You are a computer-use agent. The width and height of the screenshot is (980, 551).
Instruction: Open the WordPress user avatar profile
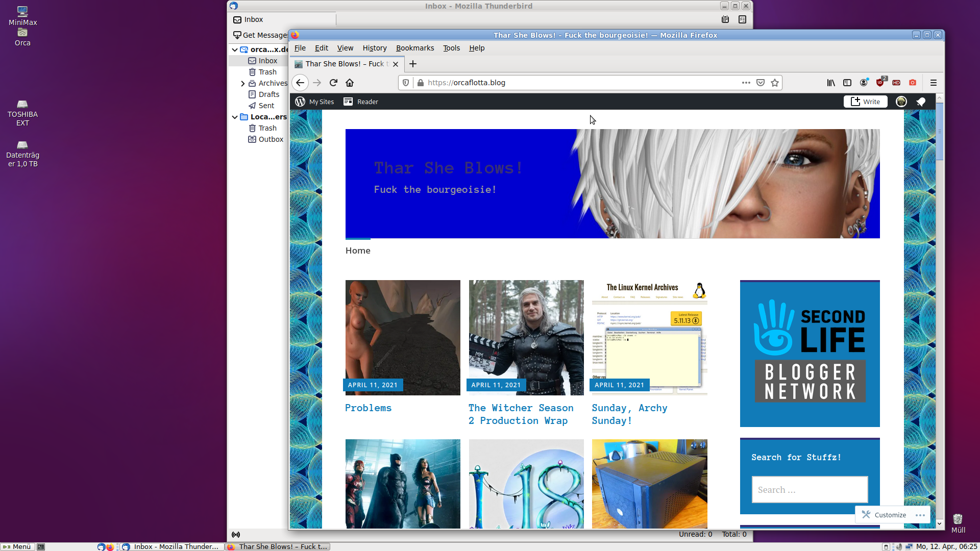click(x=901, y=102)
